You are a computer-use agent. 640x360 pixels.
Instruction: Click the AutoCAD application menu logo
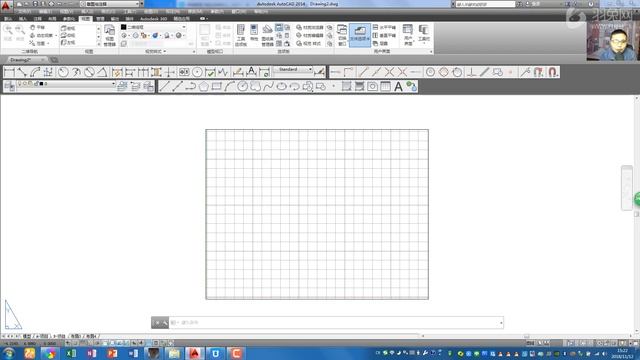[x=6, y=5]
